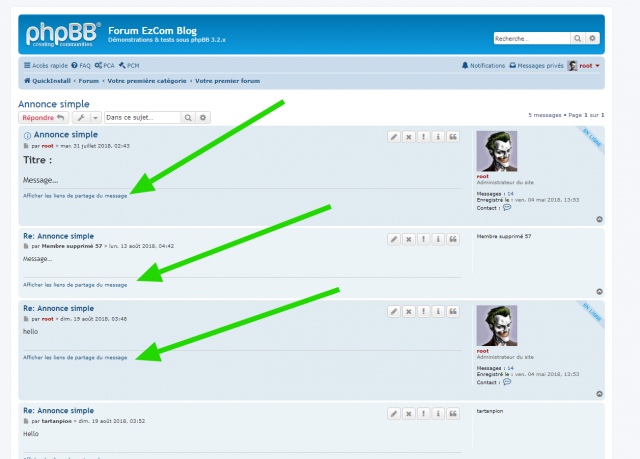Click the Dans ce sujet search field
Screen dimensions: 640x459
(142, 117)
